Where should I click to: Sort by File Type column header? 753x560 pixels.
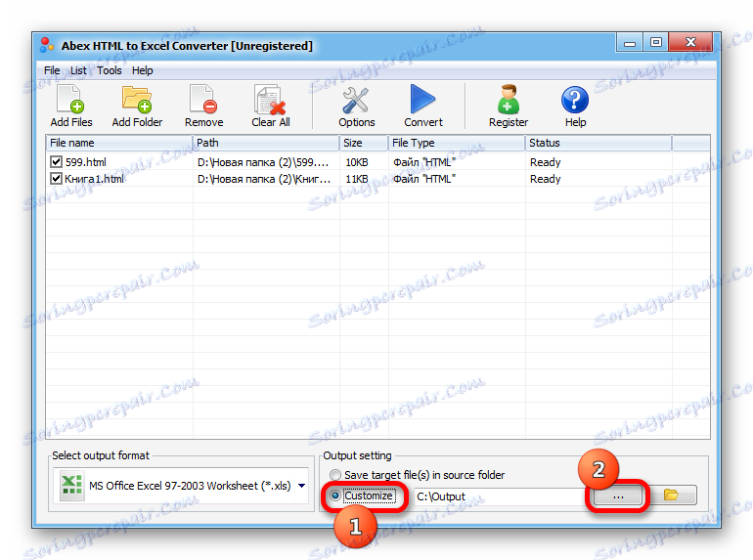tap(457, 143)
